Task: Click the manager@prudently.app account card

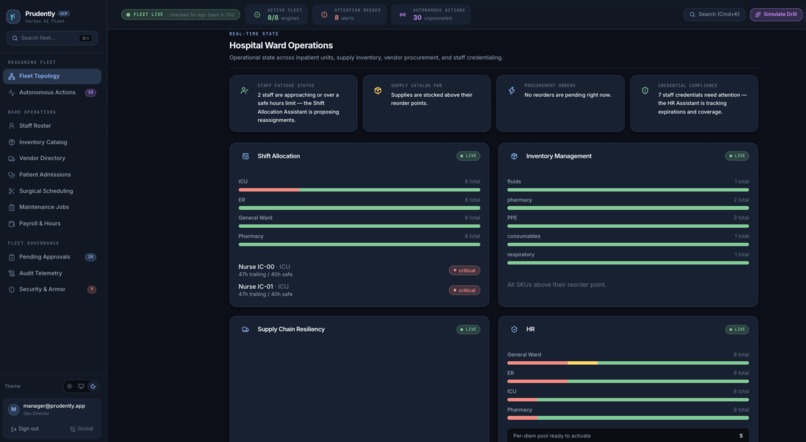Action: pos(52,410)
